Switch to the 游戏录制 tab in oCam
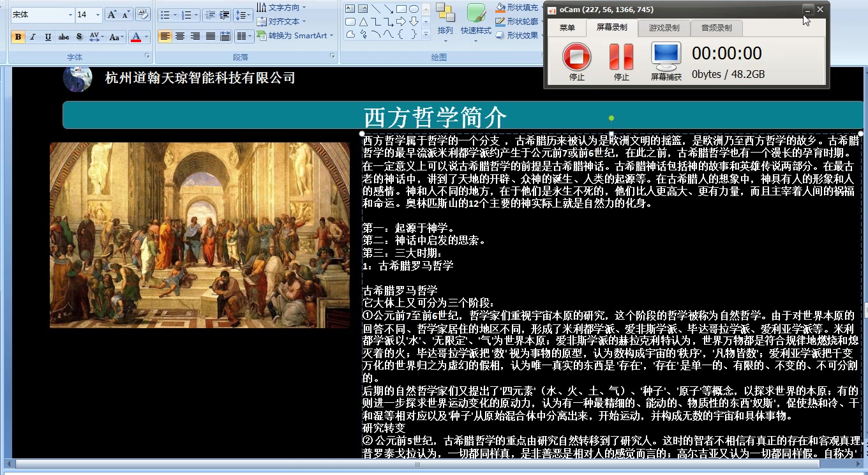Viewport: 868px width, 475px height. point(664,27)
